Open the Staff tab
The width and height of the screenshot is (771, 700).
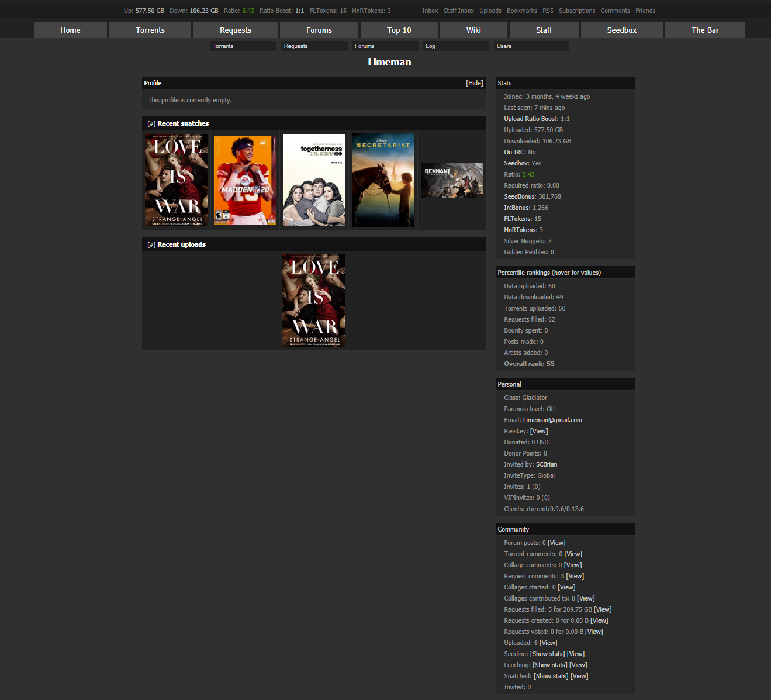pos(544,30)
